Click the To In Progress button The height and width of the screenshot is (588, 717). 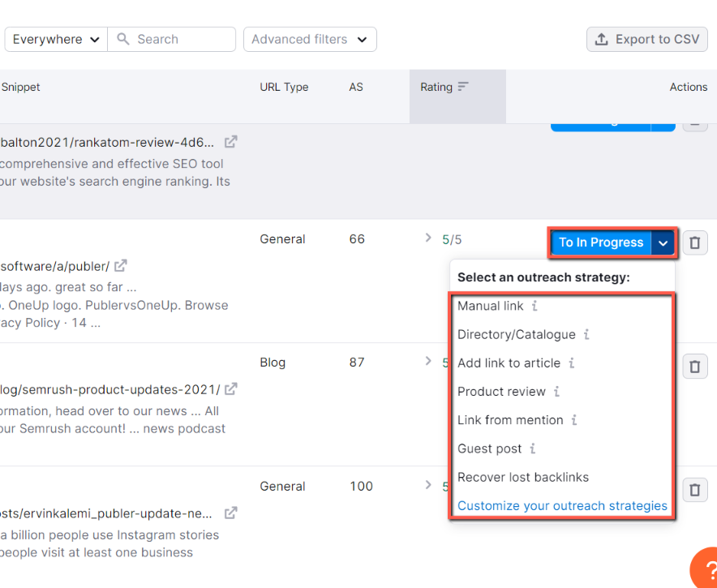pos(600,242)
